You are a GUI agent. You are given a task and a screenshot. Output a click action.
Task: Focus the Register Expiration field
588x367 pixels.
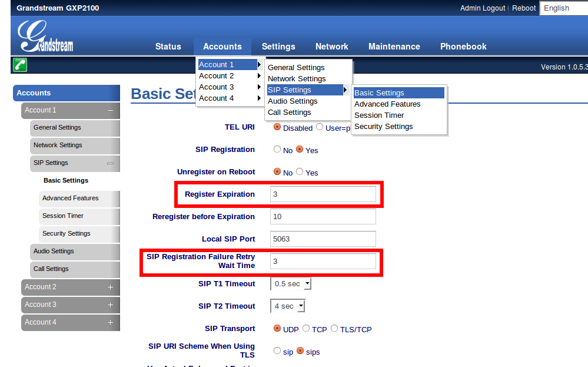(x=323, y=194)
